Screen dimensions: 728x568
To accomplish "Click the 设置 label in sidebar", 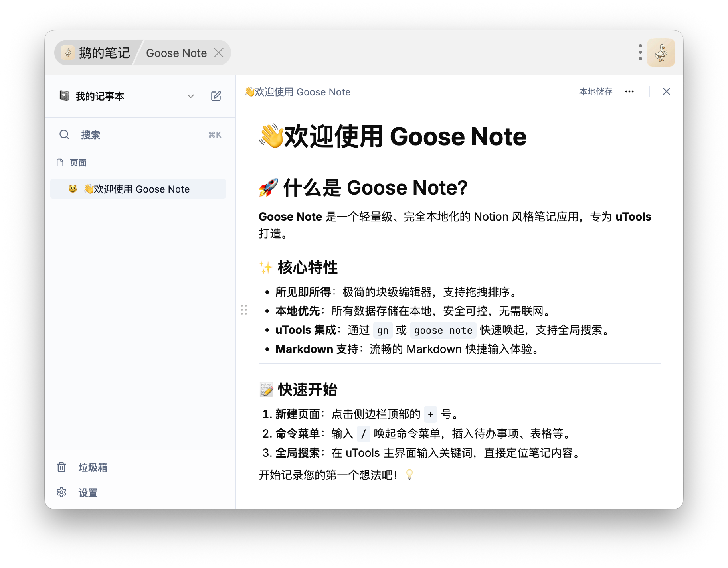I will pyautogui.click(x=88, y=493).
